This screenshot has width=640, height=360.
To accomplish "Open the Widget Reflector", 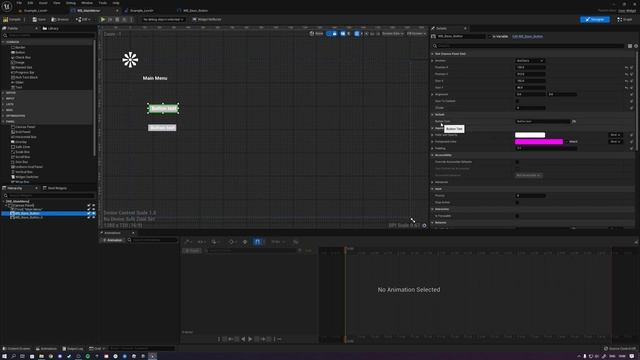I will pyautogui.click(x=207, y=19).
